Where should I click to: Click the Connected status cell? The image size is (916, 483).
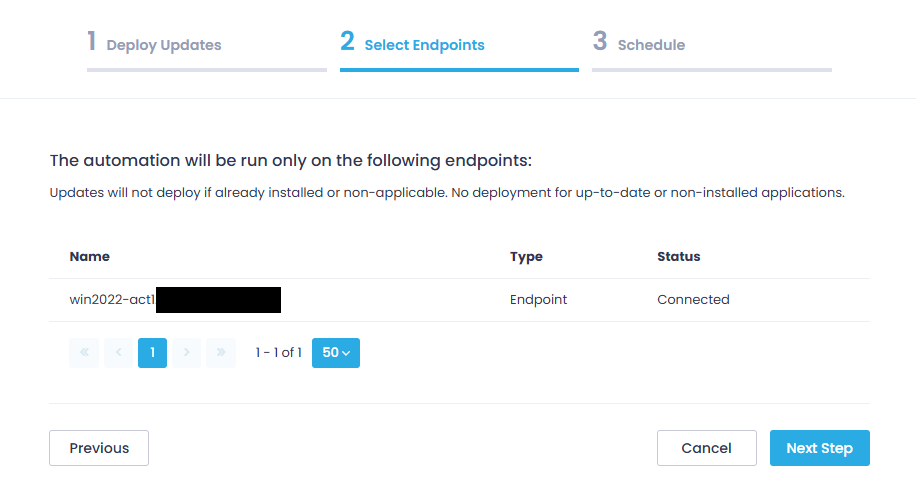pos(693,299)
